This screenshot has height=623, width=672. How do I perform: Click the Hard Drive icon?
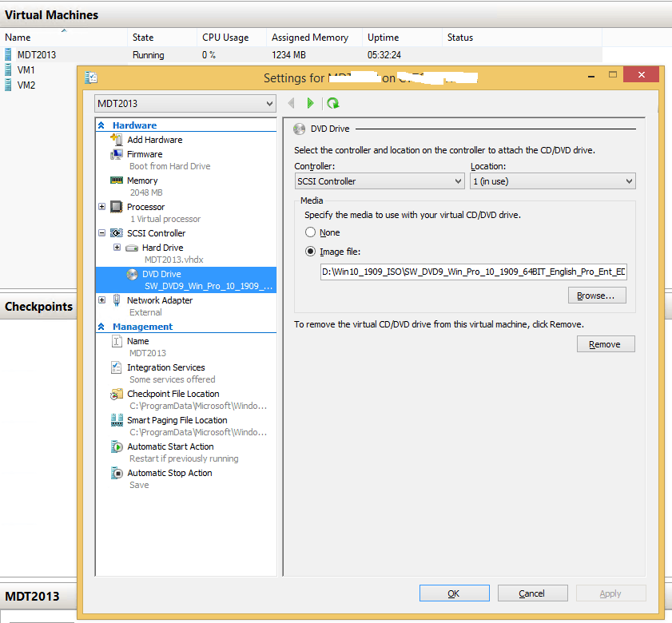coord(132,248)
